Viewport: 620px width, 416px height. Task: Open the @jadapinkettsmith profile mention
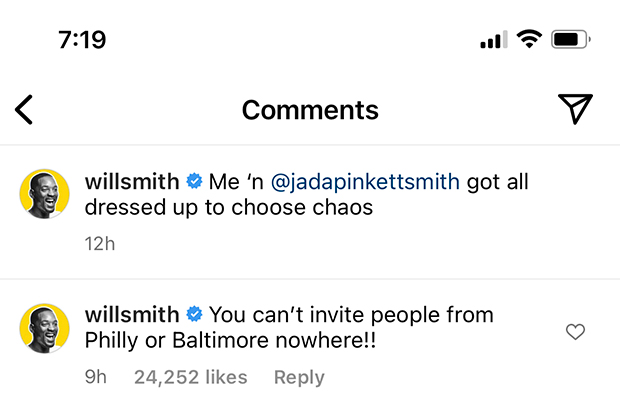point(365,182)
